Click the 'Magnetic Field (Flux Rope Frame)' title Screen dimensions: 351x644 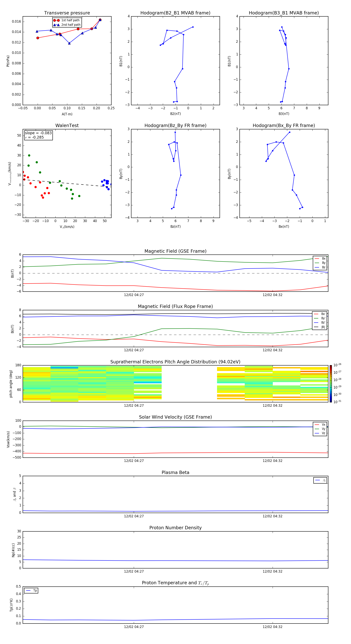[175, 307]
